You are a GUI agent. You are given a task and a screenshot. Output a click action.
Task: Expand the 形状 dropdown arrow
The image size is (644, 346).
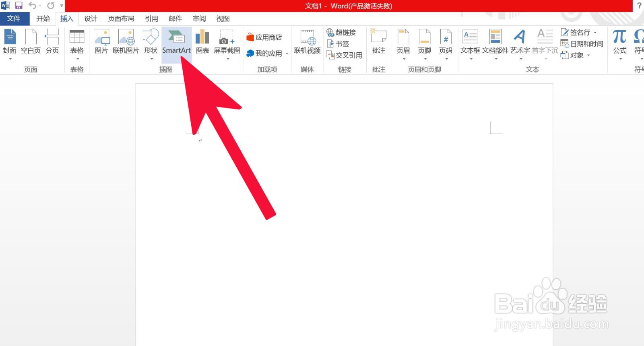[152, 59]
